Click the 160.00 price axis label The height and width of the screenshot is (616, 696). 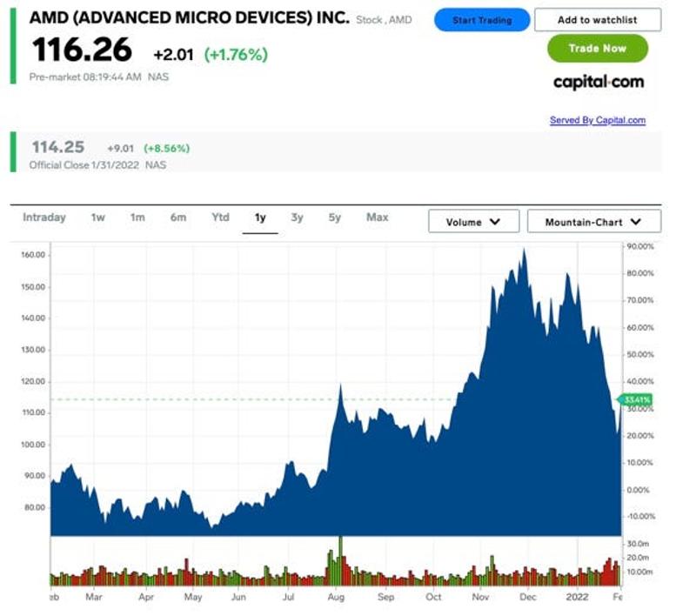33,255
